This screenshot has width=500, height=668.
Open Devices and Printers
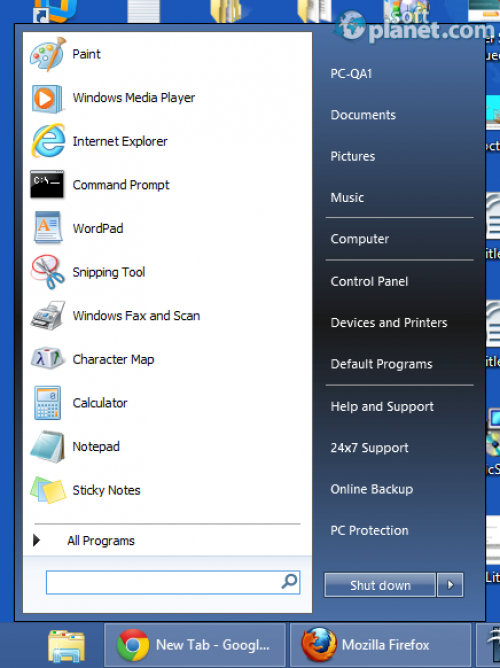389,322
